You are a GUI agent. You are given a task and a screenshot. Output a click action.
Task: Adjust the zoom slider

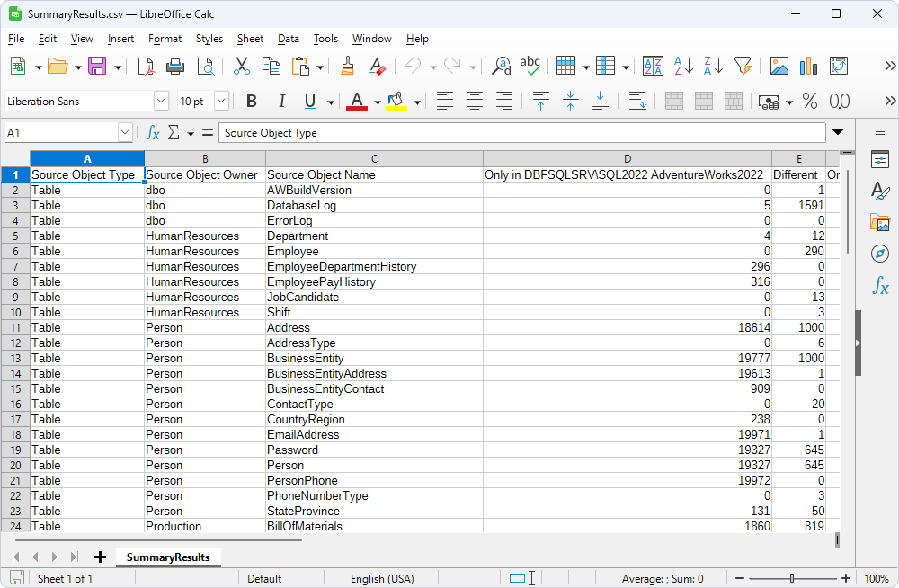[x=792, y=578]
